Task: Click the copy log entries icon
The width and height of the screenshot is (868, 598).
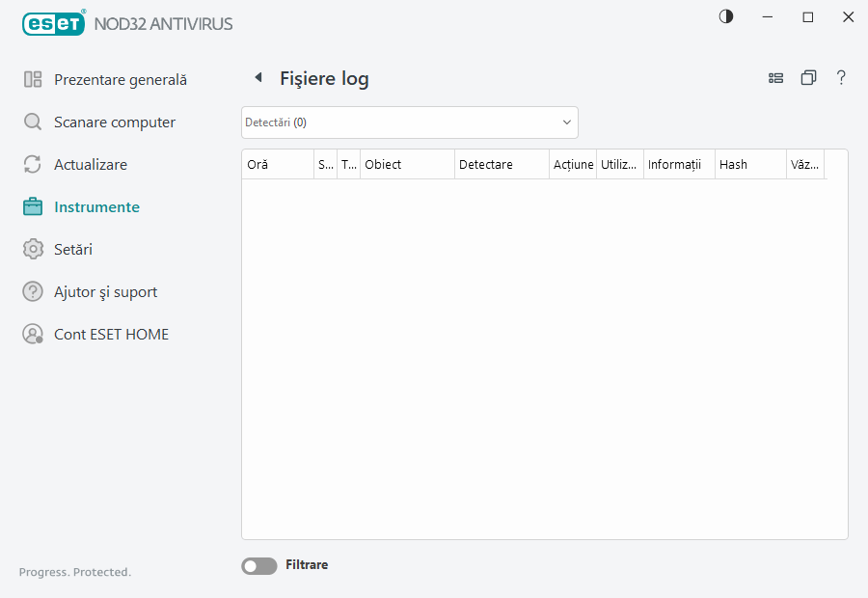Action: [809, 77]
